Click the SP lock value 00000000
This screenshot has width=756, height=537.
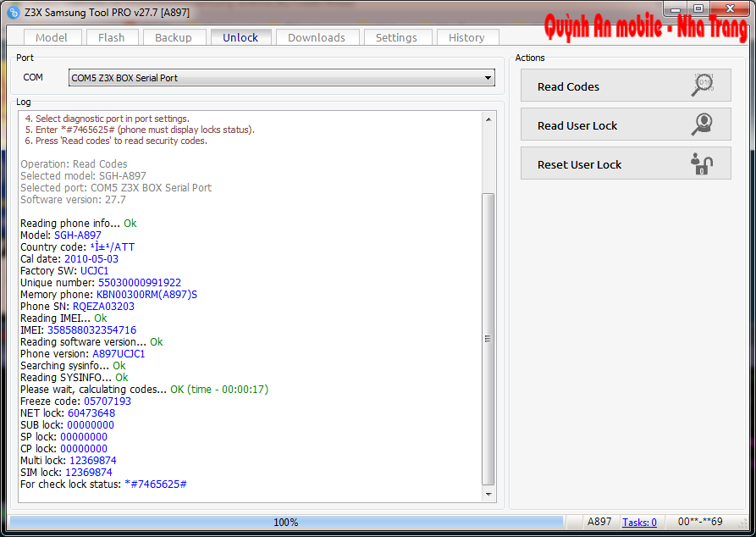84,437
